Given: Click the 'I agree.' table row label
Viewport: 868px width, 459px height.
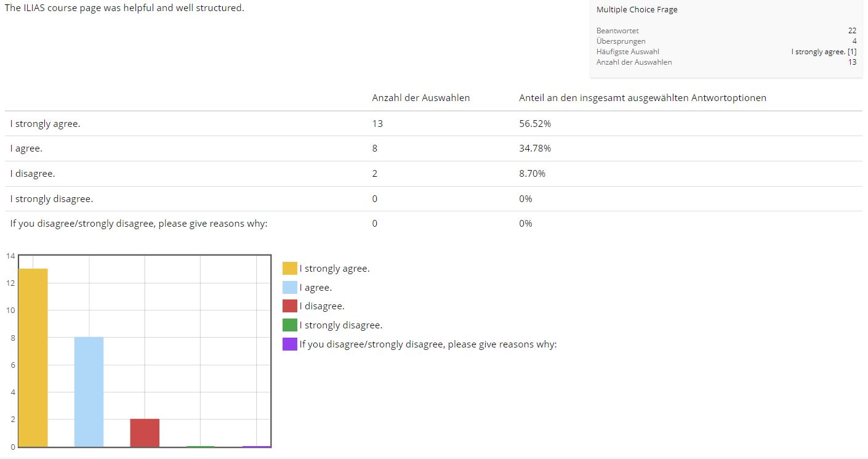Looking at the screenshot, I should (26, 148).
